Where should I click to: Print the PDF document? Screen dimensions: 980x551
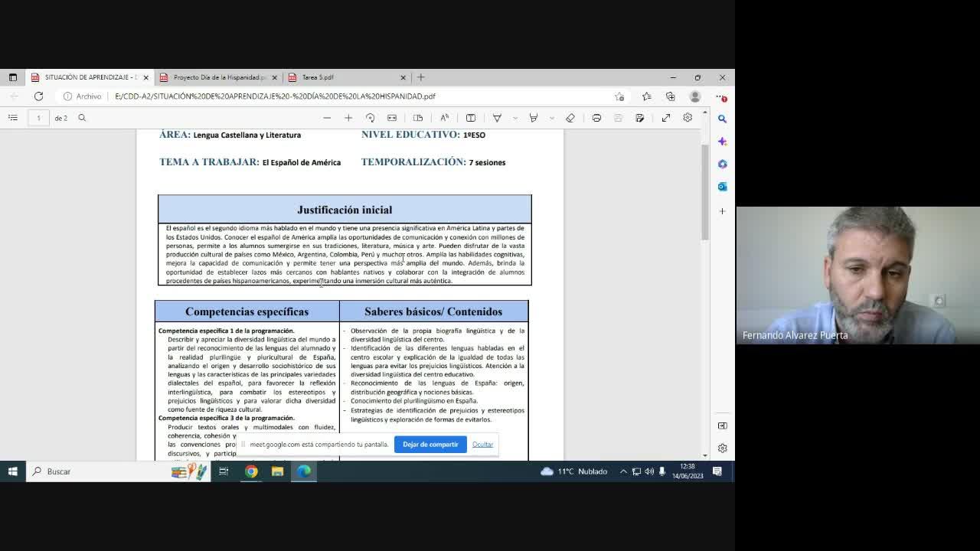click(596, 118)
